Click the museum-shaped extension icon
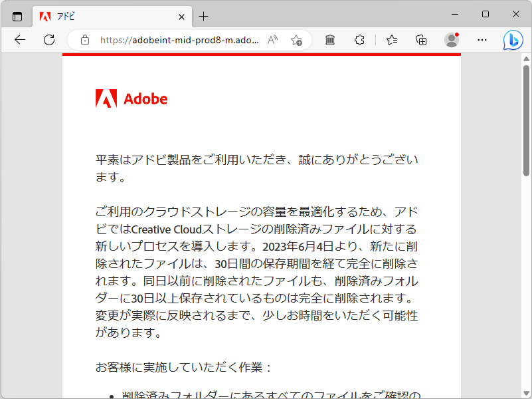 tap(329, 40)
